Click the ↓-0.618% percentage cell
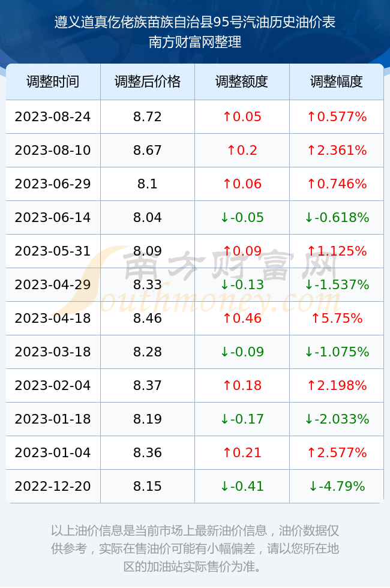Image resolution: width=390 pixels, height=588 pixels. pyautogui.click(x=337, y=217)
